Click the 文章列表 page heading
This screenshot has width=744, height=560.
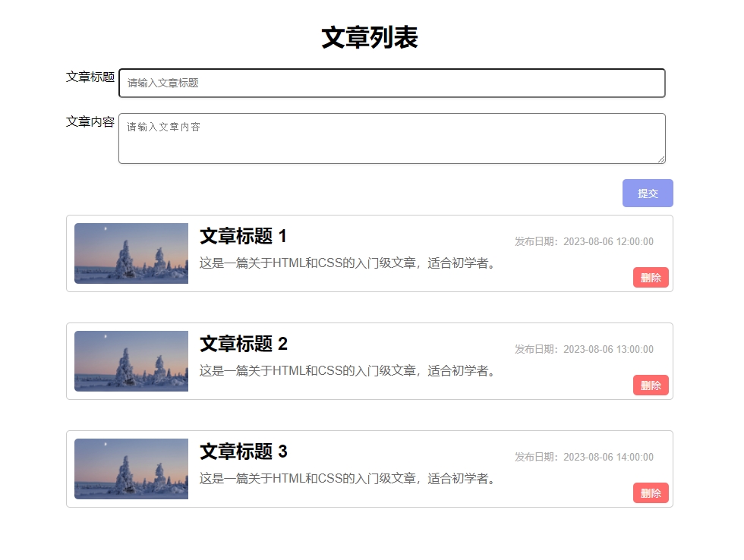(370, 37)
